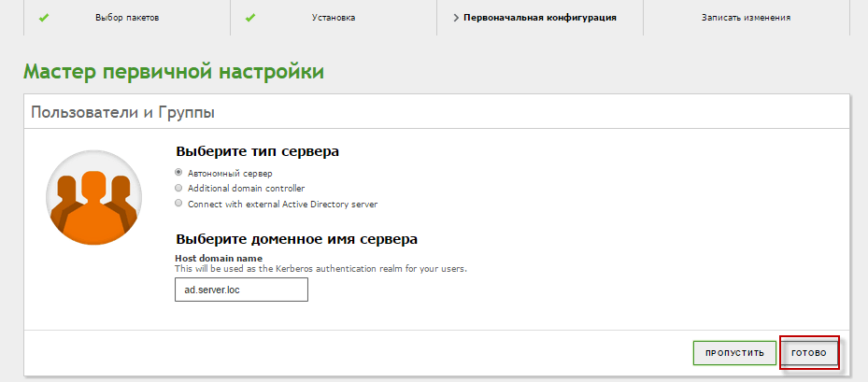This screenshot has height=382, width=868.
Task: Click the Kerberos authentication realm description text
Action: tap(320, 268)
